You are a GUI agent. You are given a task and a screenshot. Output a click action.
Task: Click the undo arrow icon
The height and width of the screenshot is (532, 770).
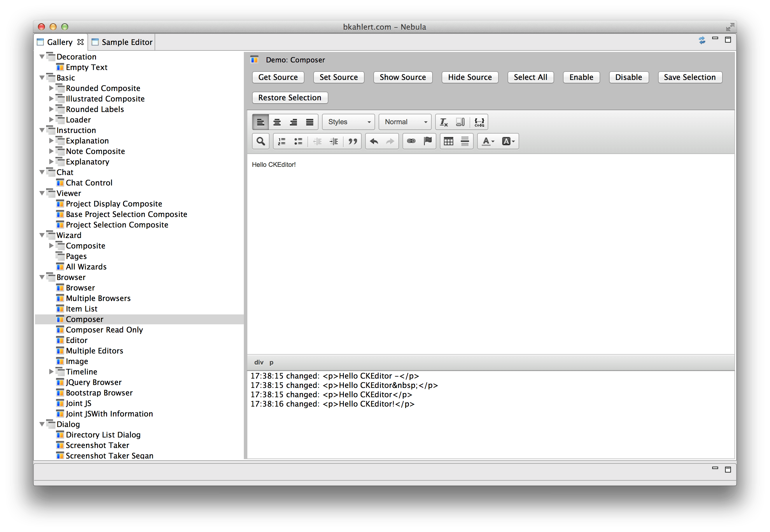pos(374,141)
